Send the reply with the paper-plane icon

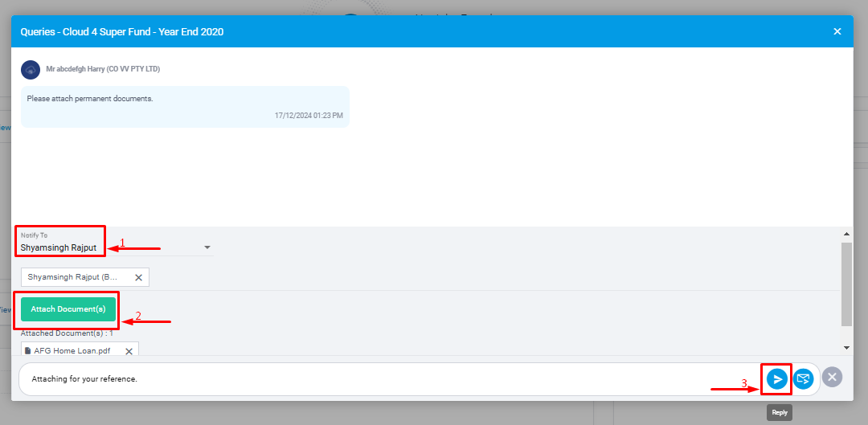click(x=777, y=378)
